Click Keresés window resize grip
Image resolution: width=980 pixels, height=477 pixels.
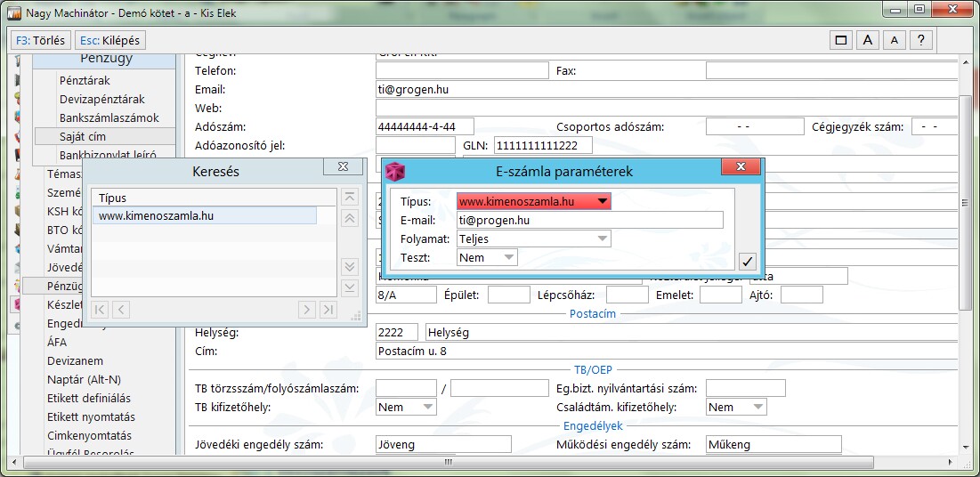[356, 317]
